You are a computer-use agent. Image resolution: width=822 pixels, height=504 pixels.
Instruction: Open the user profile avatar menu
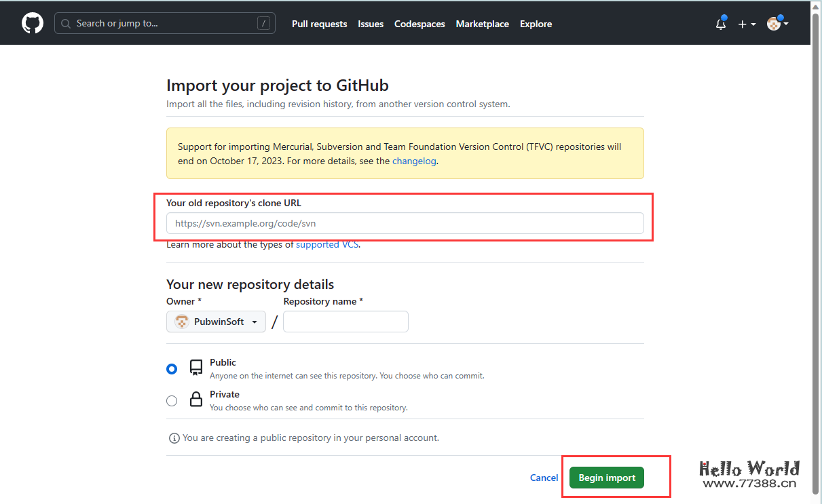coord(777,24)
